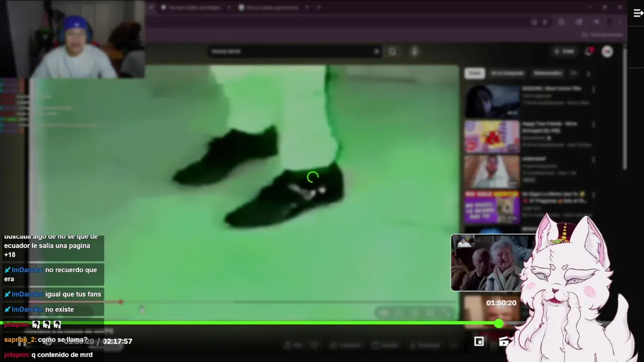Open the Happy Tree Friends suggested video thumbnail

pyautogui.click(x=492, y=136)
